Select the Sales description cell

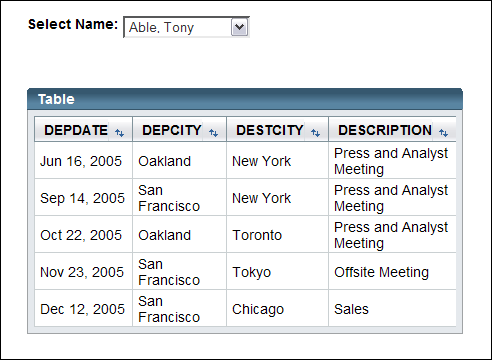pos(392,309)
